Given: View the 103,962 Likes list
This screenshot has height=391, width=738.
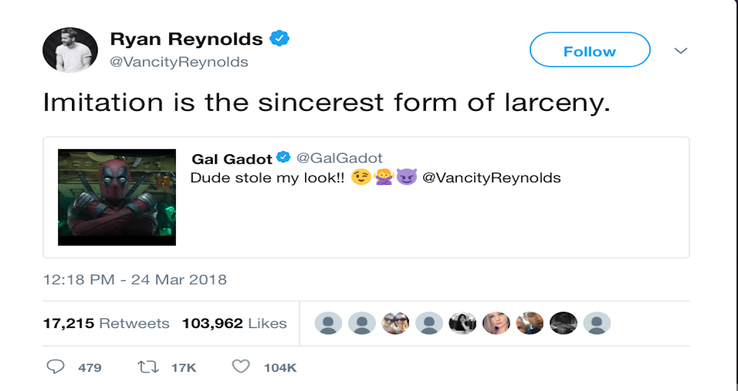Looking at the screenshot, I should coord(234,324).
